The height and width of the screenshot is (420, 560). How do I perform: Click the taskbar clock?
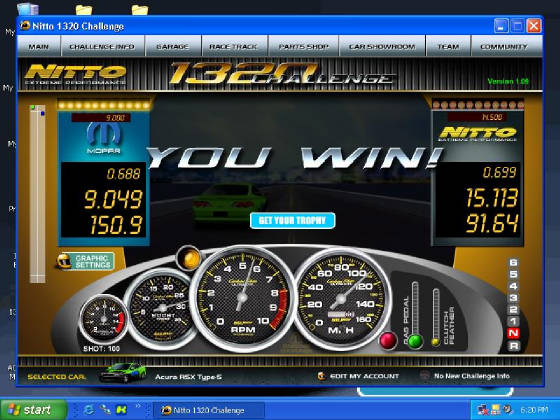[x=534, y=410]
